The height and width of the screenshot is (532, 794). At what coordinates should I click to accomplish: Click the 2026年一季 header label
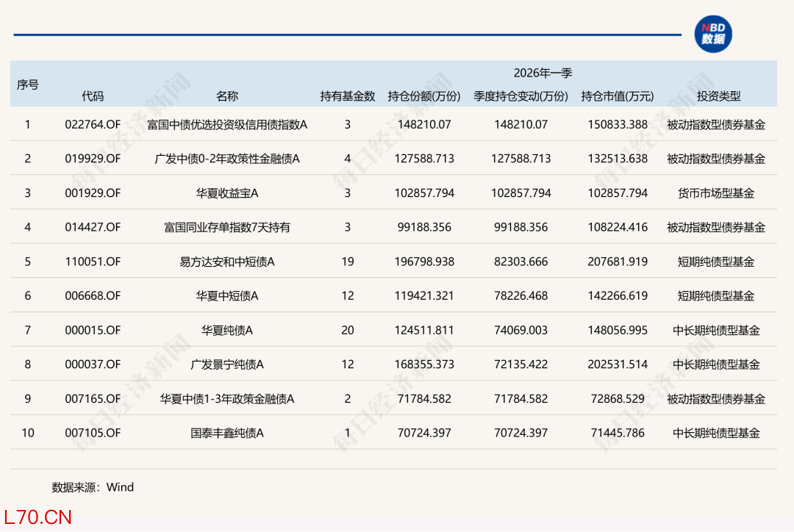[543, 73]
